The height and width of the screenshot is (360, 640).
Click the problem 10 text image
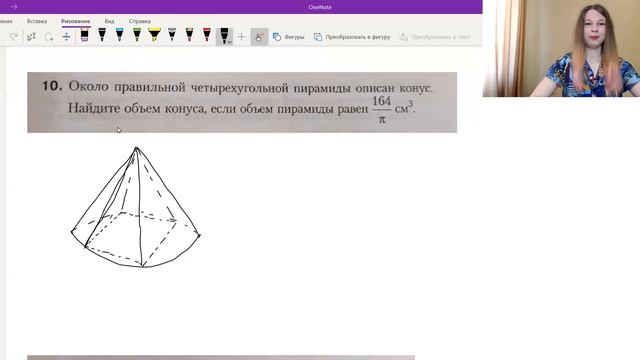coord(242,102)
